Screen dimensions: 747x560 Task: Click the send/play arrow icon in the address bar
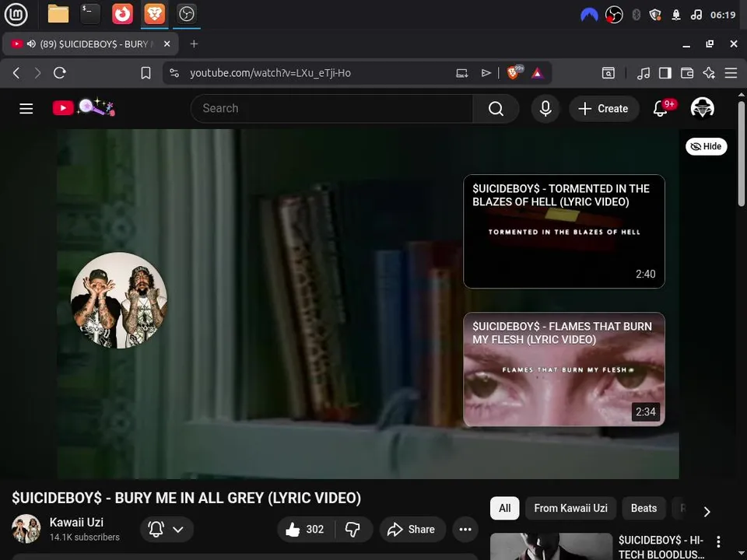pyautogui.click(x=486, y=73)
